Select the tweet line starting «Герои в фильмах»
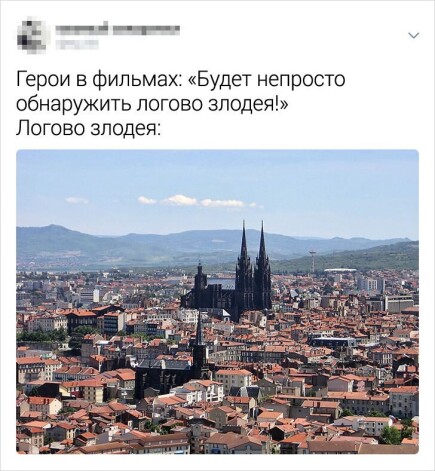The height and width of the screenshot is (471, 435). click(180, 79)
